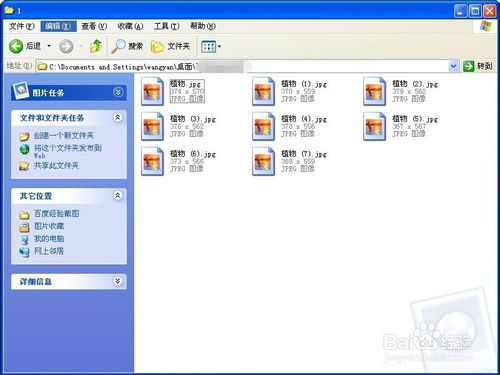Open the 工具(T) menu
Screen dimensions: 500x375
click(167, 26)
